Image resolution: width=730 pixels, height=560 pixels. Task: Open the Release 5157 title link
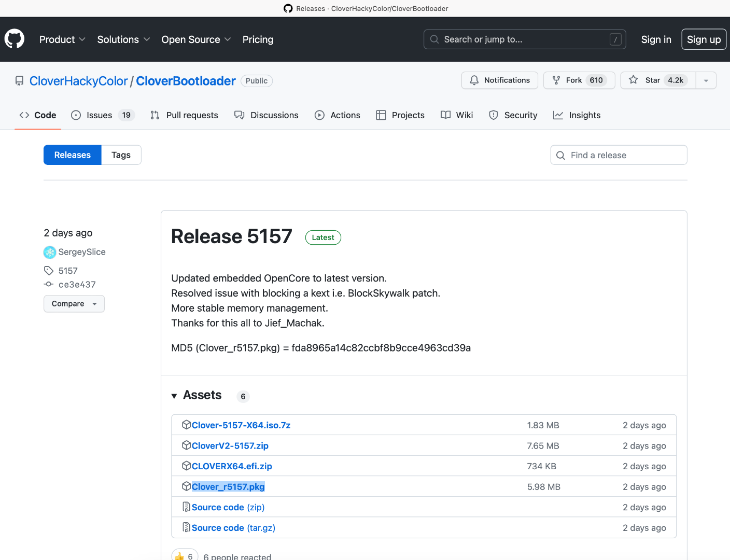[x=232, y=236]
